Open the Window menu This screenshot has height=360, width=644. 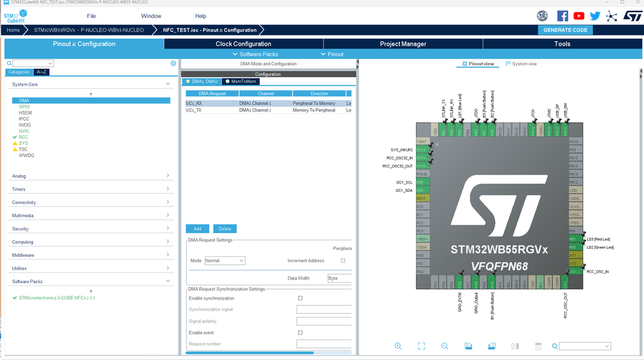(151, 16)
